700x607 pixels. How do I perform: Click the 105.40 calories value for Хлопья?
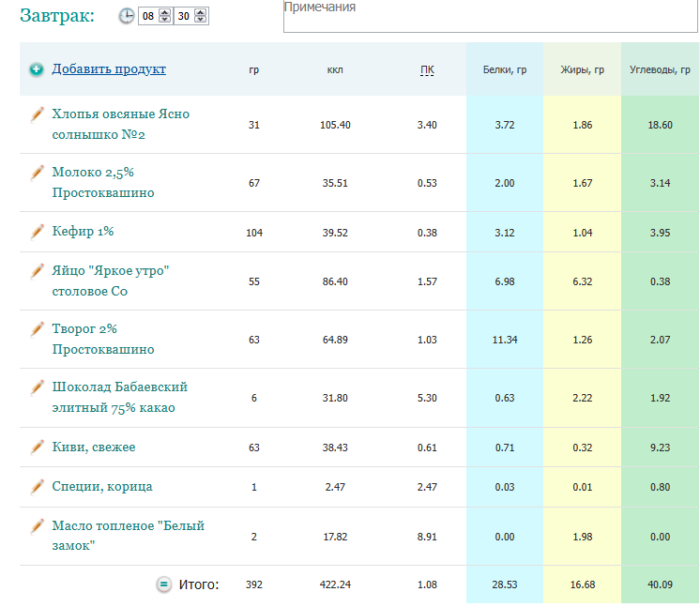(335, 125)
